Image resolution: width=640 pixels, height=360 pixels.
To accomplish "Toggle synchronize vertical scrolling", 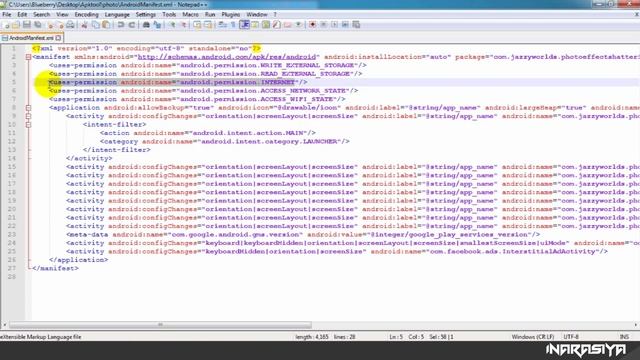I will tap(198, 25).
